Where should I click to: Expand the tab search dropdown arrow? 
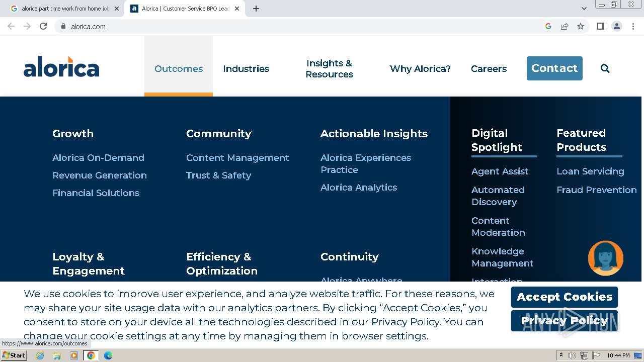[584, 9]
